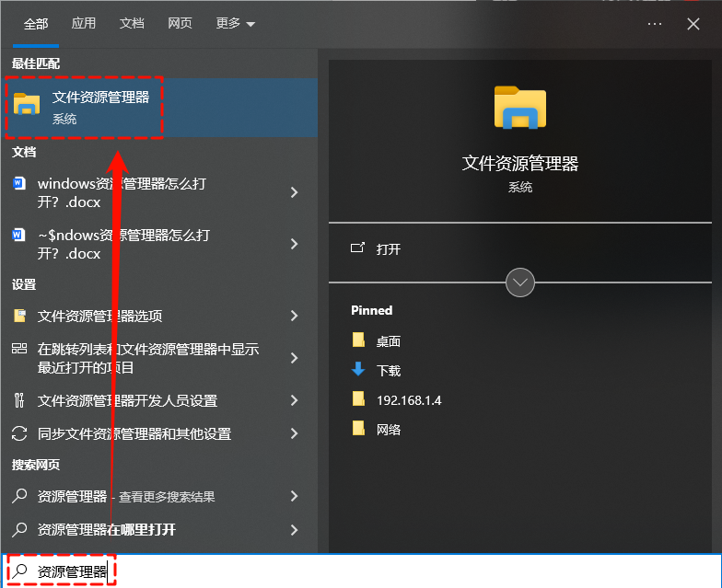The width and height of the screenshot is (722, 588).
Task: Click the File Explorer icon in best match
Action: tap(27, 104)
